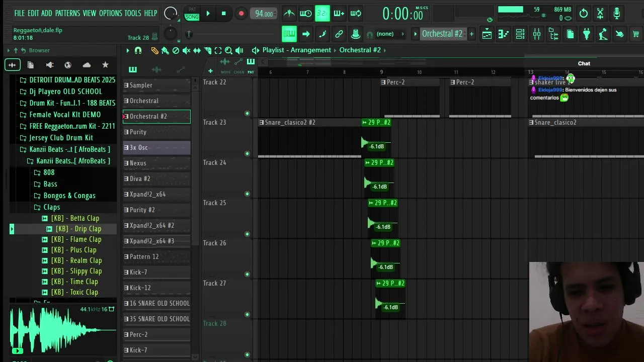This screenshot has height=362, width=644.
Task: Switch browser to the cloud tab icon
Action: click(87, 65)
